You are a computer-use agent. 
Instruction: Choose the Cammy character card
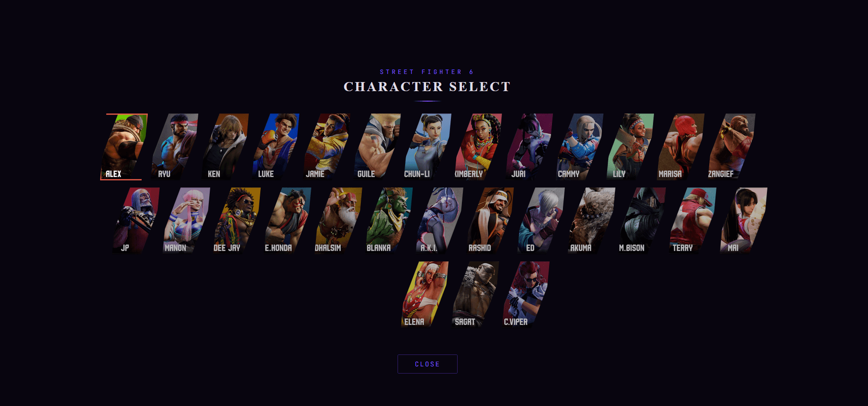(x=580, y=146)
